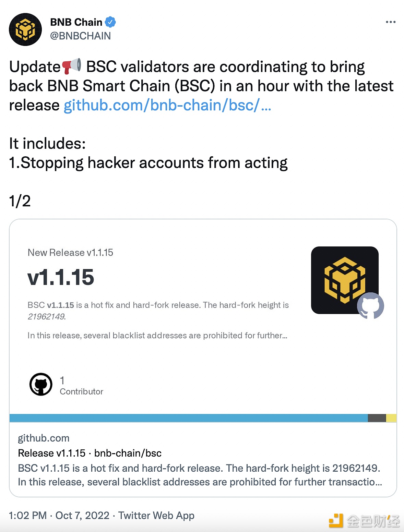Screen dimensions: 404x532
Task: Click the dark gray language bar segment
Action: [x=377, y=418]
